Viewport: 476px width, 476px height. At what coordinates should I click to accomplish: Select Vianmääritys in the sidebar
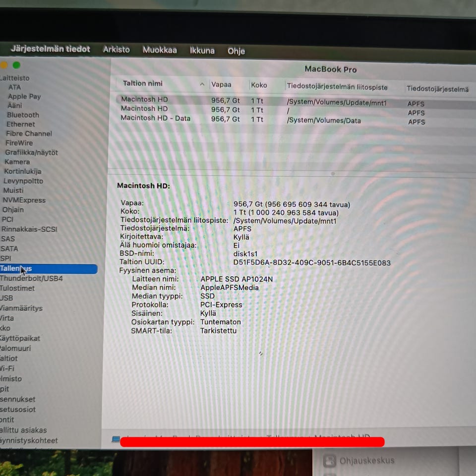coord(21,308)
